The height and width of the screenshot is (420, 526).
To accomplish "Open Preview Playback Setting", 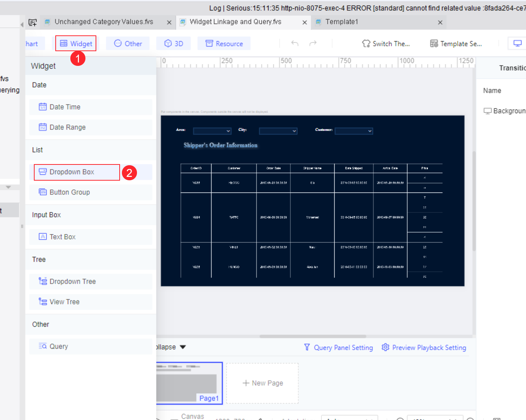I will pyautogui.click(x=424, y=348).
